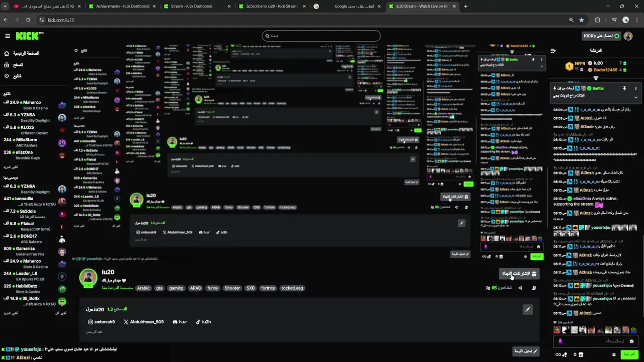
Task: Click the share icon near viewer count
Action: coord(520,288)
